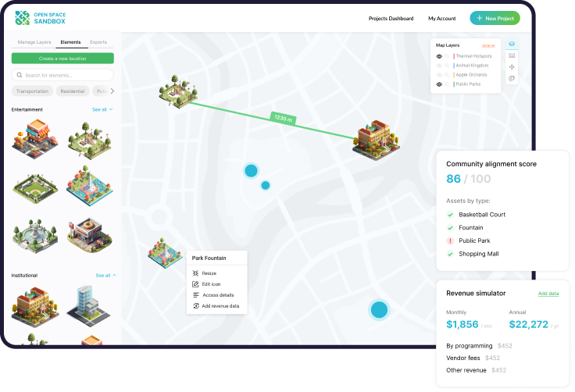The width and height of the screenshot is (575, 392).
Task: Select the map view tool icon
Action: coord(512,45)
